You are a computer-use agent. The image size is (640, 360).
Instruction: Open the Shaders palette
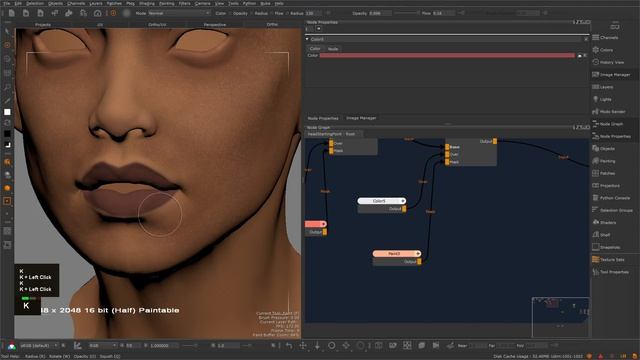pyautogui.click(x=604, y=222)
